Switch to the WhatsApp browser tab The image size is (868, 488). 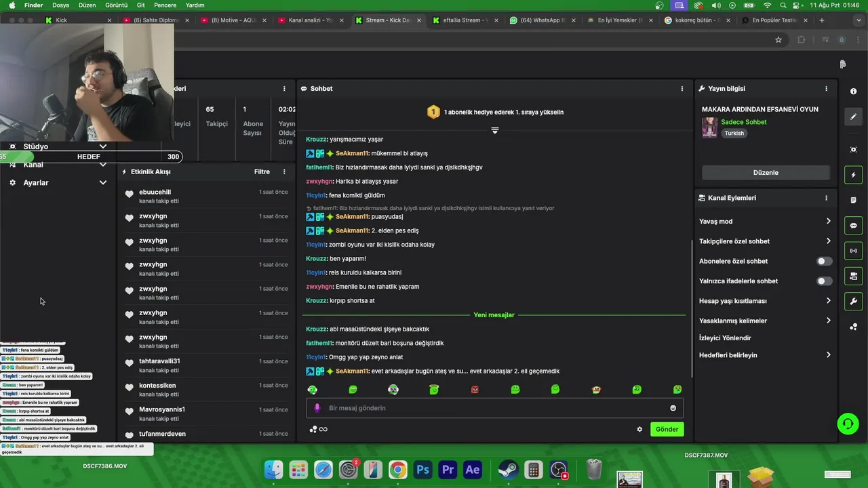(x=542, y=20)
